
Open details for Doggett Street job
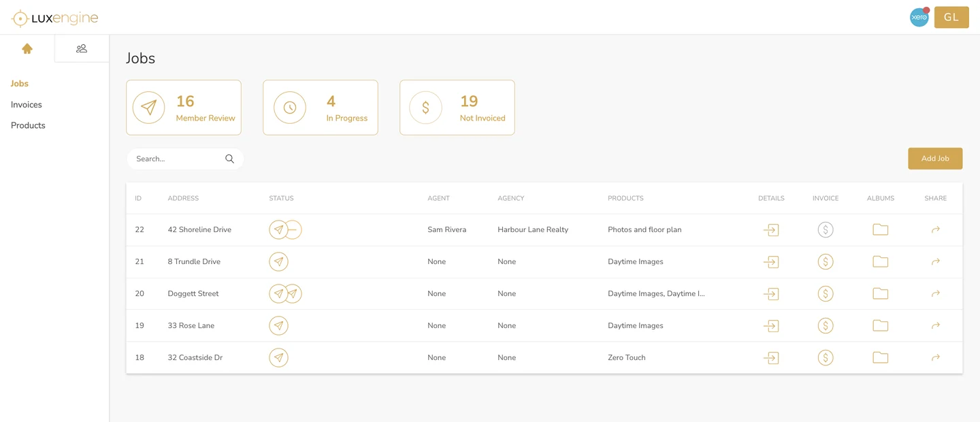tap(771, 294)
